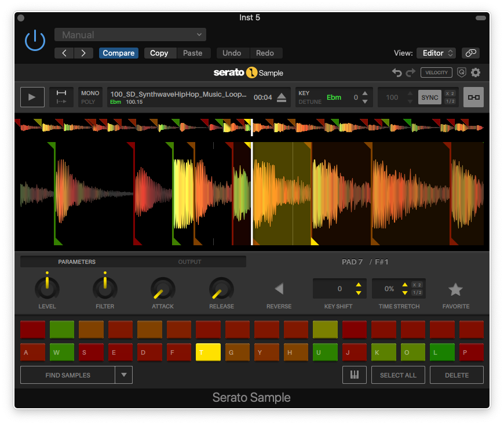This screenshot has height=425, width=504.
Task: Click the LEVEL knob
Action: tap(47, 287)
